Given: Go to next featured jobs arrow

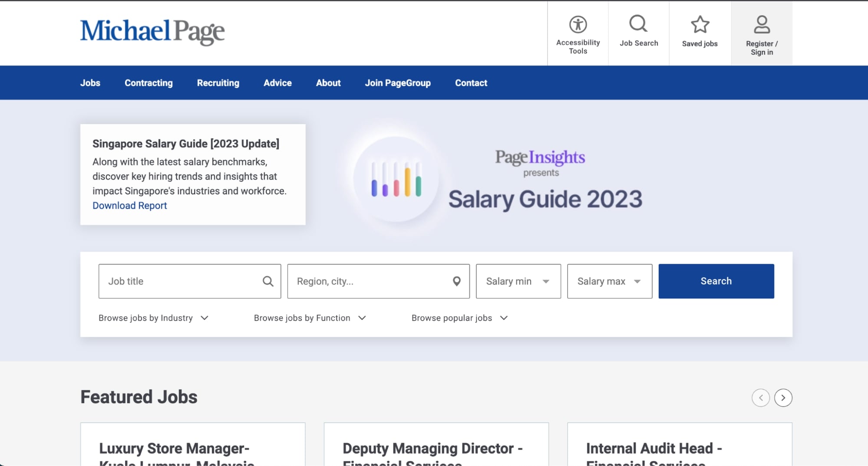Looking at the screenshot, I should [x=783, y=397].
